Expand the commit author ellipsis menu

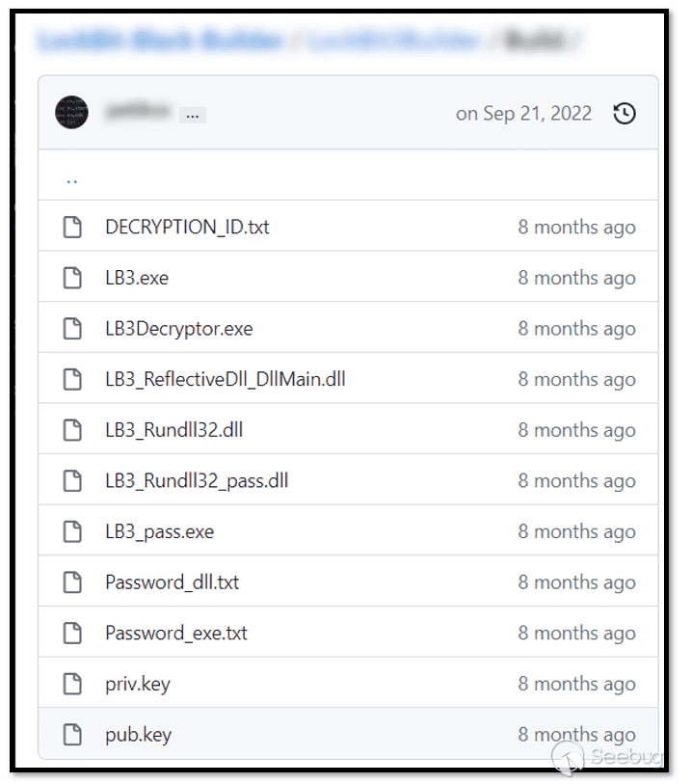pyautogui.click(x=192, y=115)
